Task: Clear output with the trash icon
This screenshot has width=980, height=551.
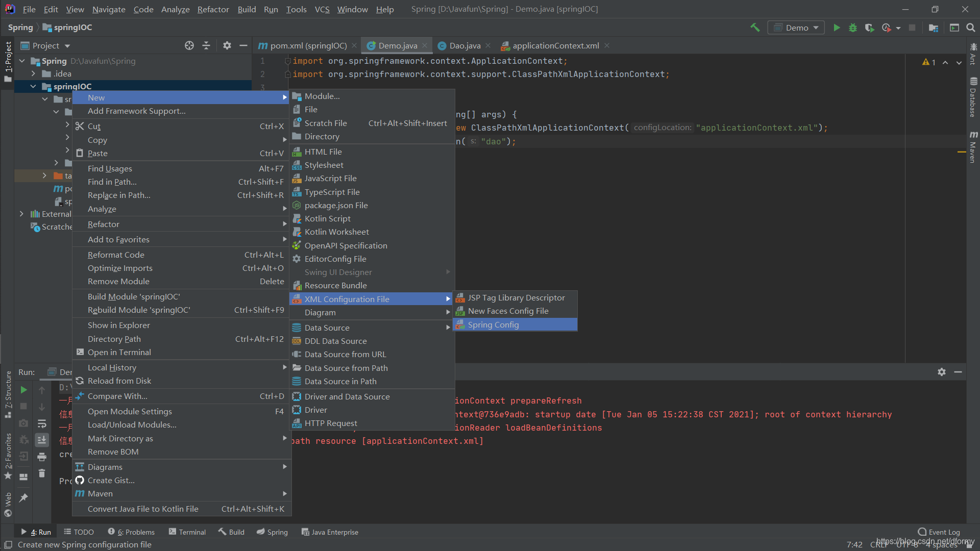Action: click(42, 473)
